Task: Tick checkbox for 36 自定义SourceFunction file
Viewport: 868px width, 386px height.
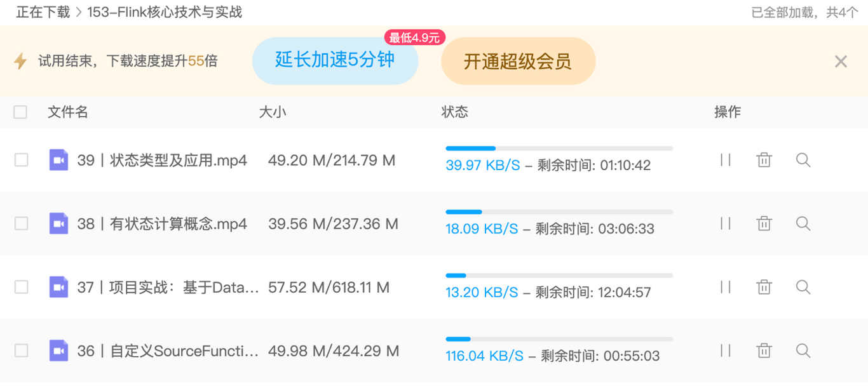Action: coord(21,350)
